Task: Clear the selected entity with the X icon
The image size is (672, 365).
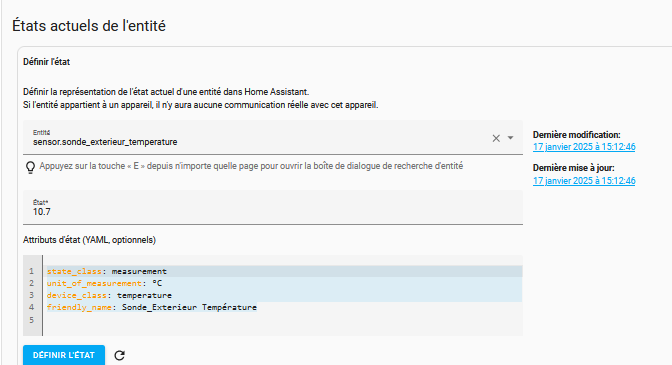Action: 496,138
